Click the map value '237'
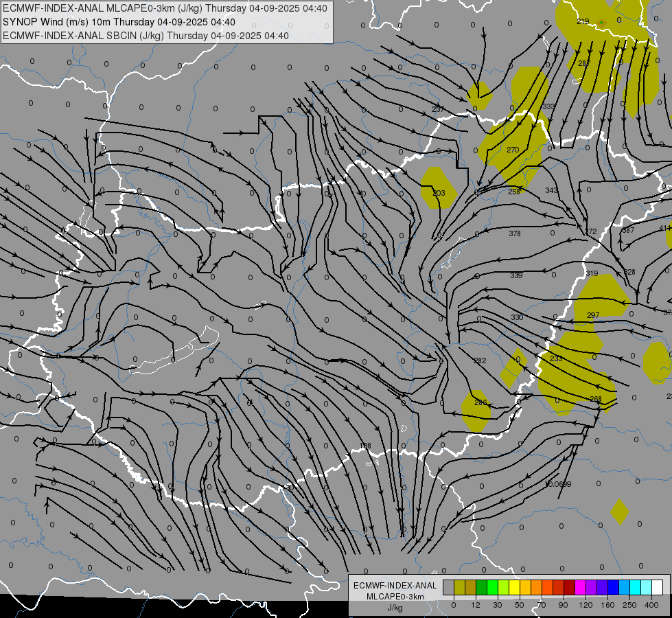This screenshot has height=618, width=672. point(438,109)
